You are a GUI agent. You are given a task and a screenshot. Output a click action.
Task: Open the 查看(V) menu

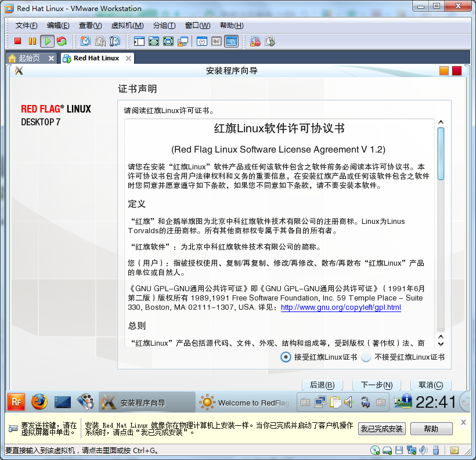pos(90,26)
